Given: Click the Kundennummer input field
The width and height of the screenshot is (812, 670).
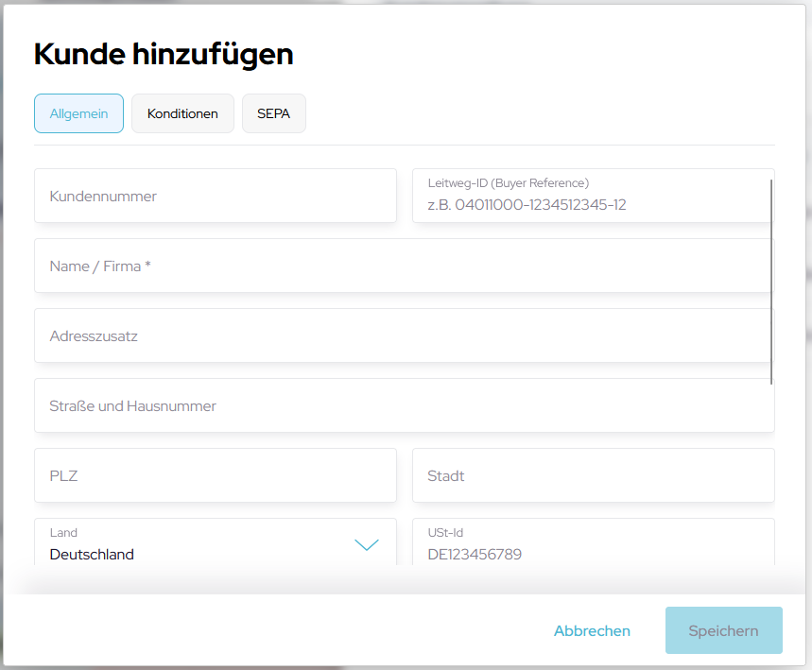Looking at the screenshot, I should [215, 197].
